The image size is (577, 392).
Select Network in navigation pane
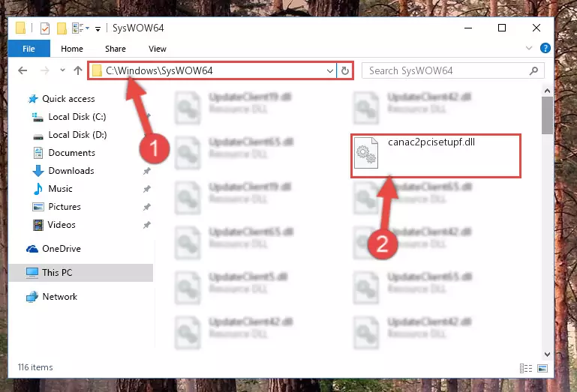coord(59,296)
